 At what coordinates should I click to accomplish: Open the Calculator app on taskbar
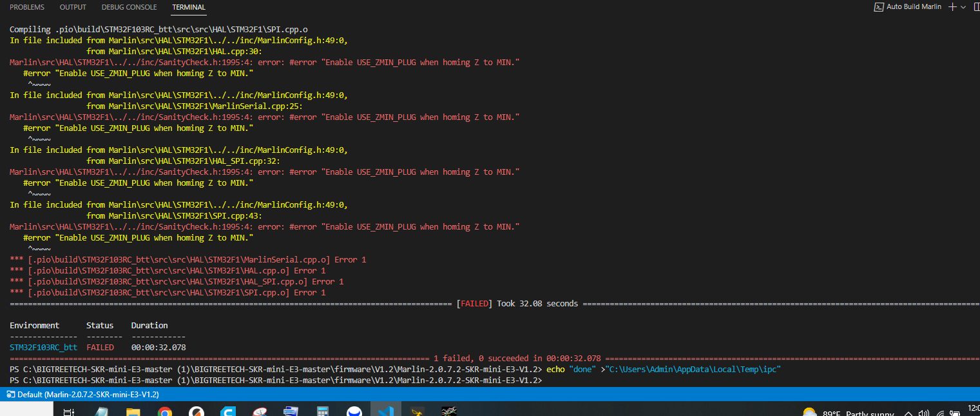pos(323,411)
